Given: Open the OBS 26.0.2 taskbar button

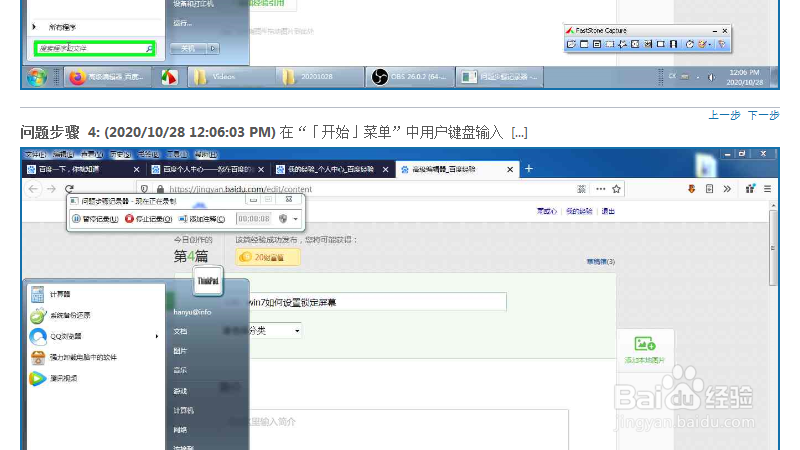Looking at the screenshot, I should 409,77.
